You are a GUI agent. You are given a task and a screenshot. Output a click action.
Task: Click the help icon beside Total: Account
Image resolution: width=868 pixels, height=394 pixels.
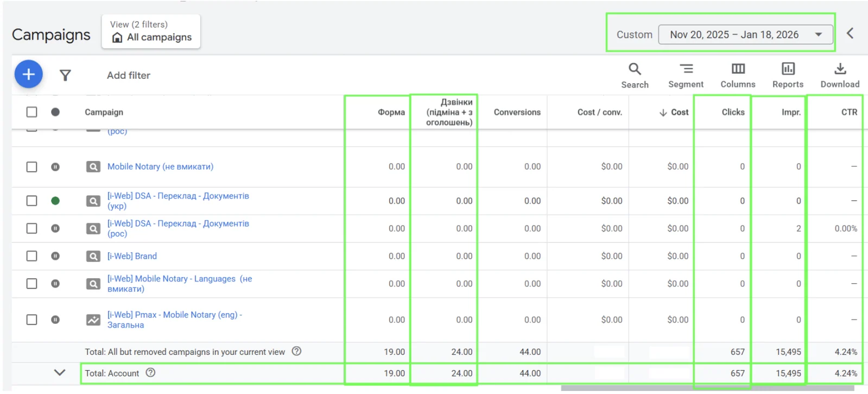click(151, 373)
